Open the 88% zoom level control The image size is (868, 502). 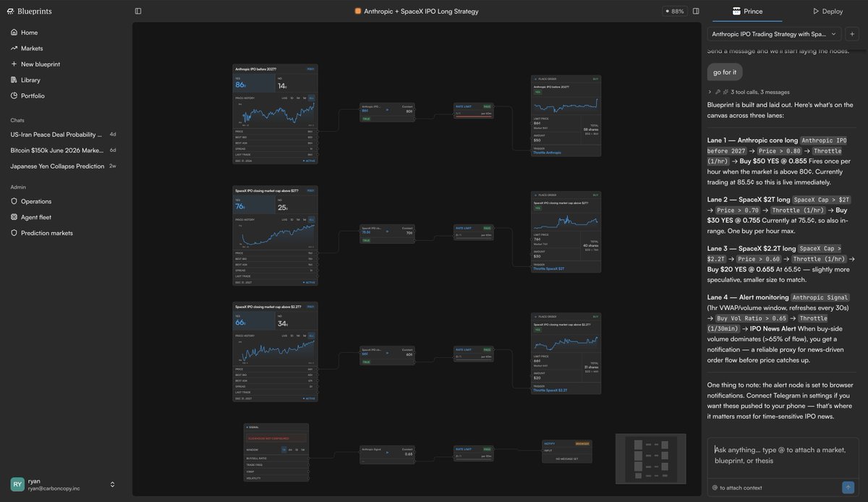coord(673,11)
